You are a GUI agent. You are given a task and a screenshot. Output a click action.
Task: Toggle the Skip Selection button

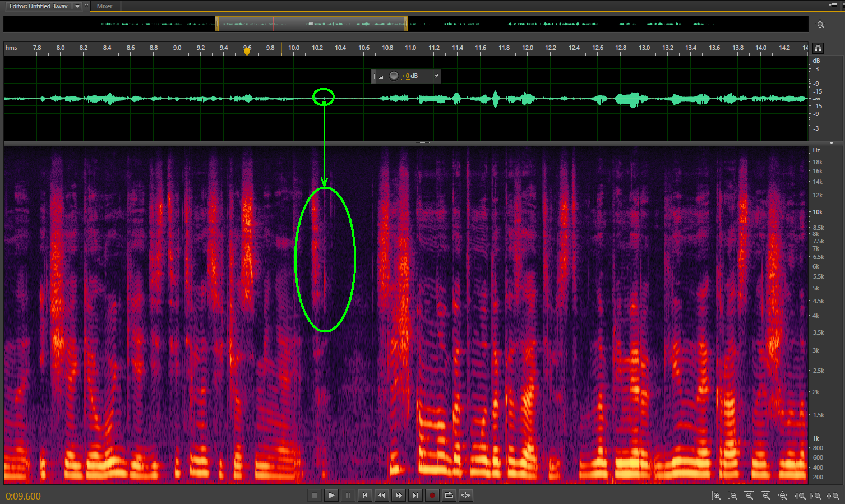[466, 495]
